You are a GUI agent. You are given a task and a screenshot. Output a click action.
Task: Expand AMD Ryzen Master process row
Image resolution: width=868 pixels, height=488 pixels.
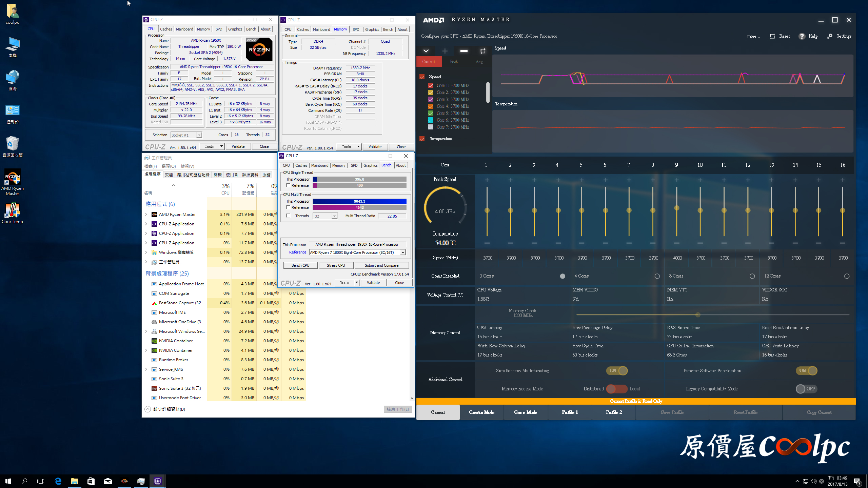146,215
